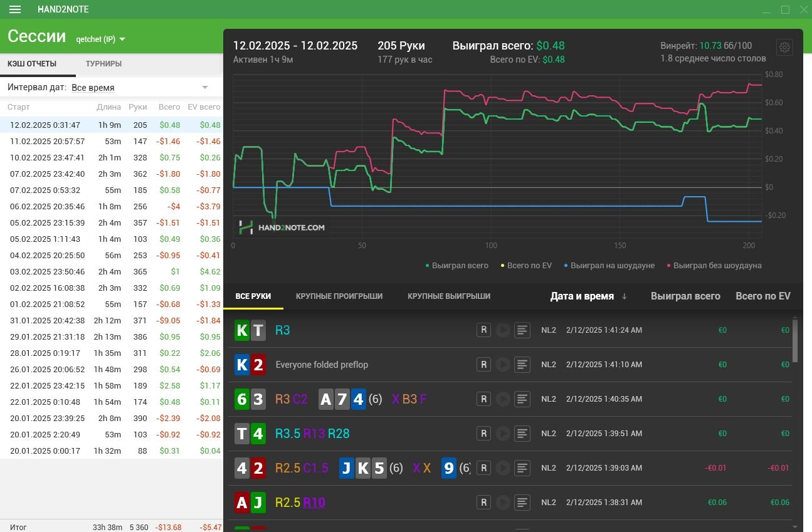Open the hamburger main menu

click(16, 9)
